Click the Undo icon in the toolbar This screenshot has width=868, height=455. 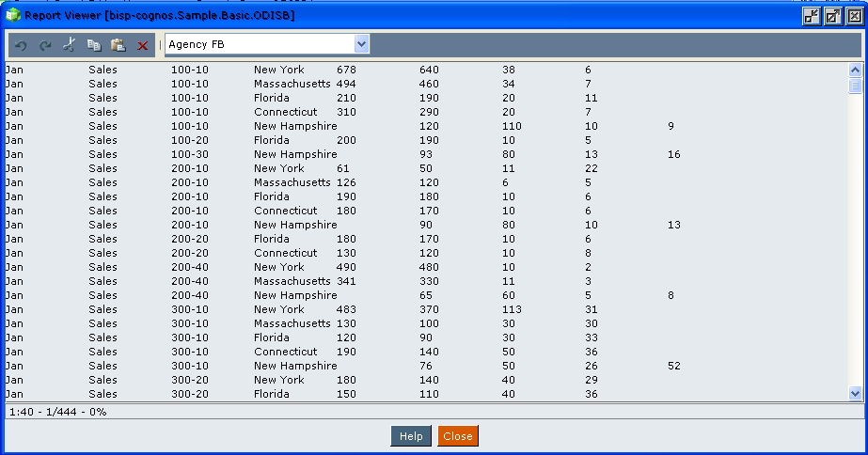(21, 45)
